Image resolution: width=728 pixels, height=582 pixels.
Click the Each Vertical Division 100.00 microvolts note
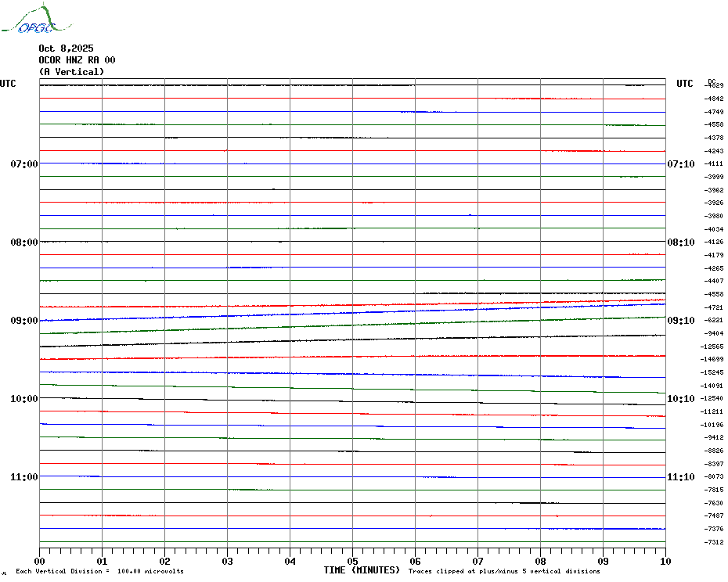pyautogui.click(x=100, y=571)
